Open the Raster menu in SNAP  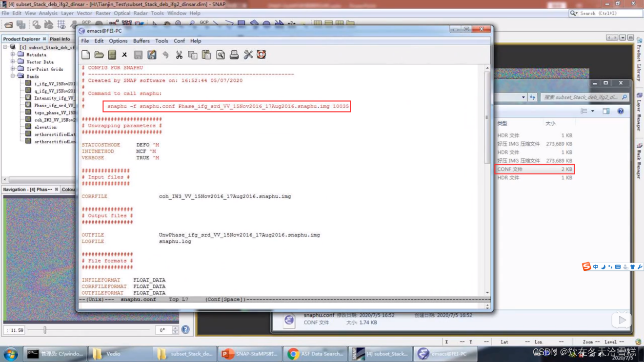click(x=103, y=13)
